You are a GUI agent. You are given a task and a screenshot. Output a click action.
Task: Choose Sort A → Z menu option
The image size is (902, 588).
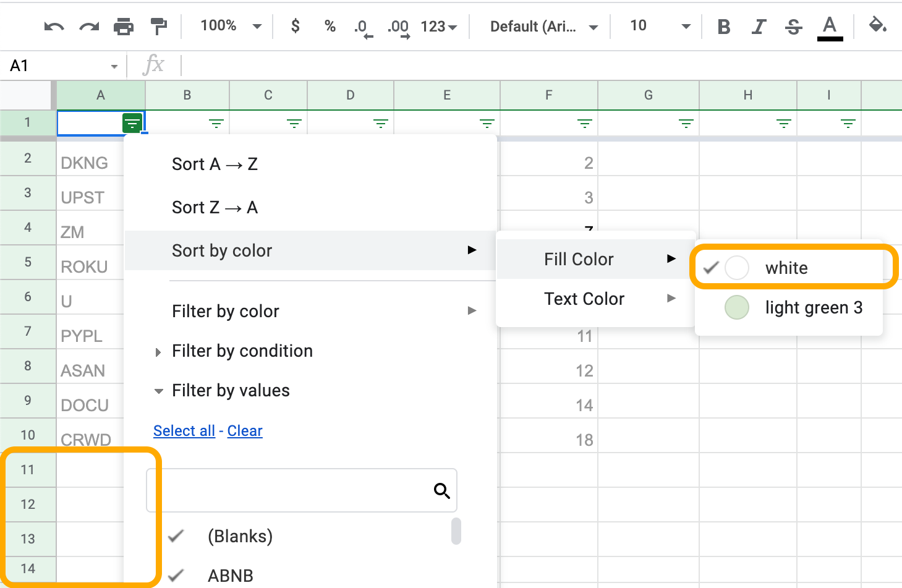click(x=215, y=164)
